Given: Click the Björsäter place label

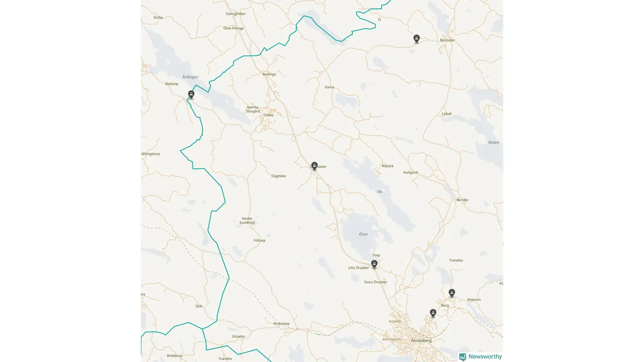Looking at the screenshot, I should point(447,40).
